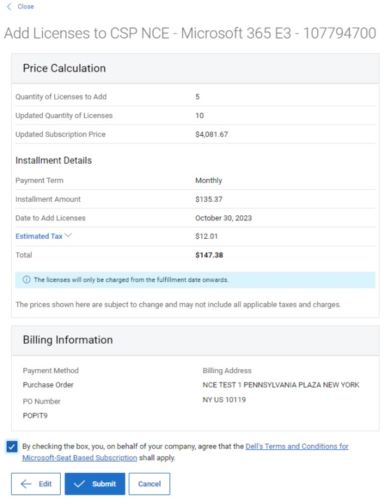Click the checkmark icon on Submit

coord(79,484)
